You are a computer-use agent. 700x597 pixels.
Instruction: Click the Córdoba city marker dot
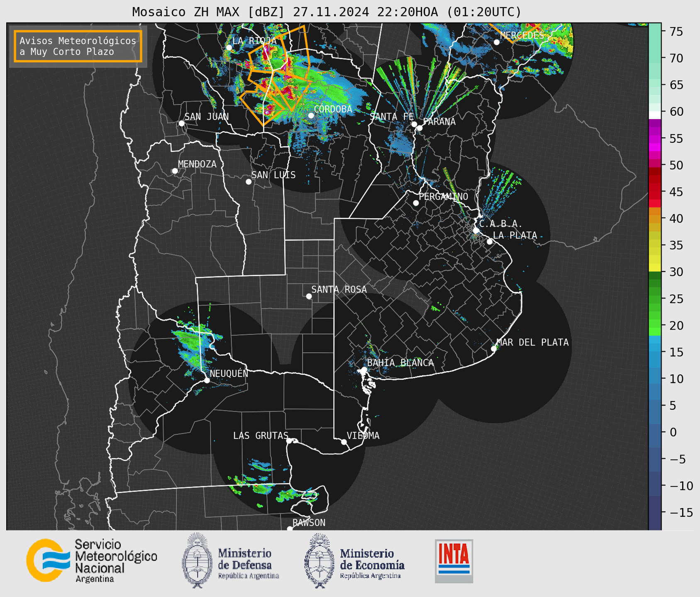(311, 115)
